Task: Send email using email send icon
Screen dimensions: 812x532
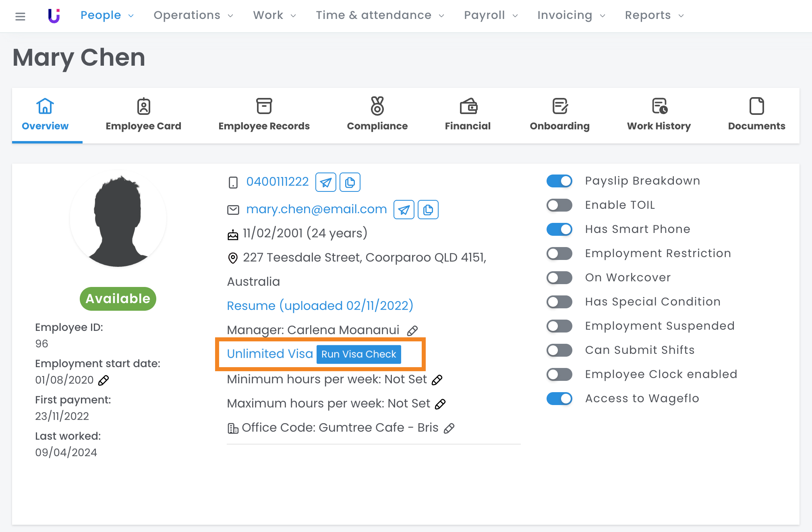Action: pos(404,210)
